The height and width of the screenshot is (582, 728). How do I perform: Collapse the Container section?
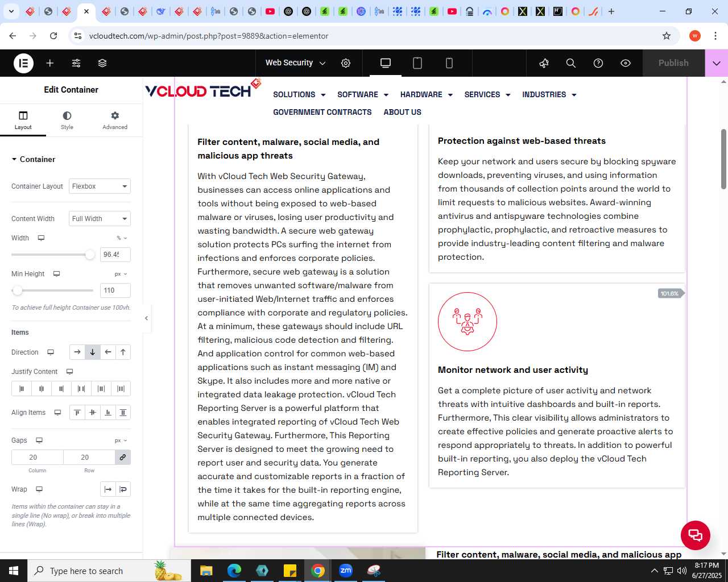34,159
